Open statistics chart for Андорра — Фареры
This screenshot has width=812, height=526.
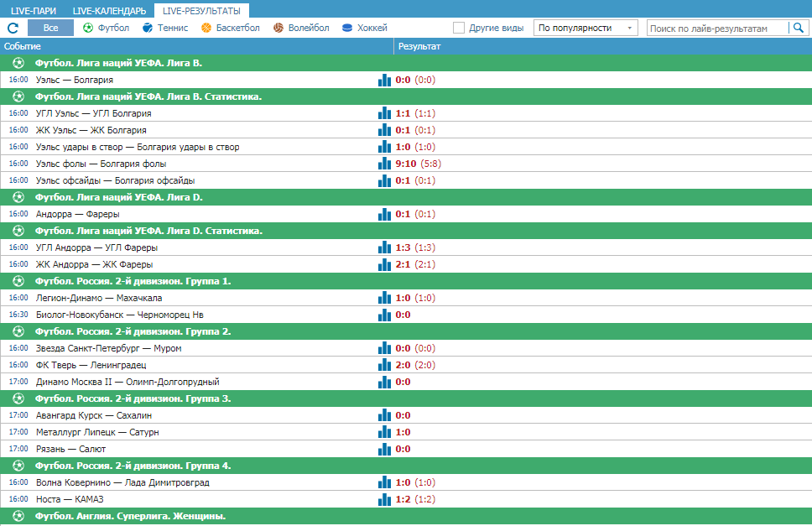pyautogui.click(x=384, y=214)
